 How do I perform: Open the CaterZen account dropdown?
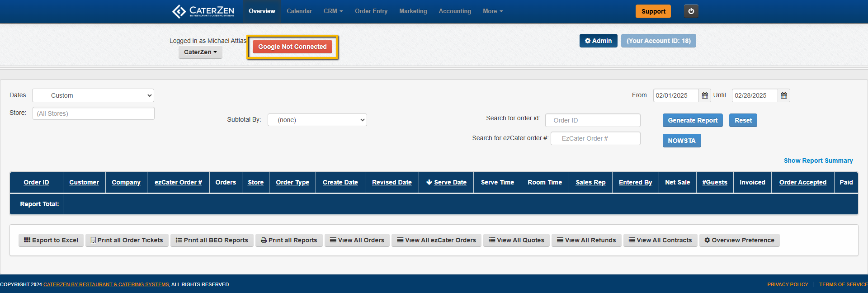[200, 52]
